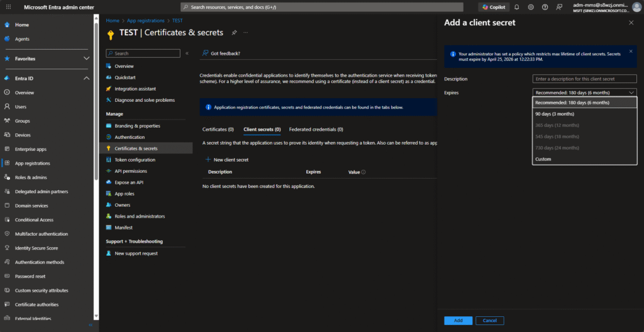Collapse the Entra ID navigation group
Viewport: 644px width, 332px height.
point(87,78)
